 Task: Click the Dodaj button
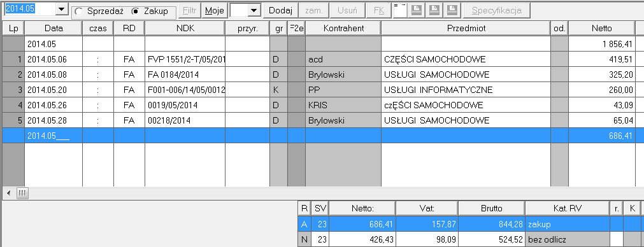(280, 11)
